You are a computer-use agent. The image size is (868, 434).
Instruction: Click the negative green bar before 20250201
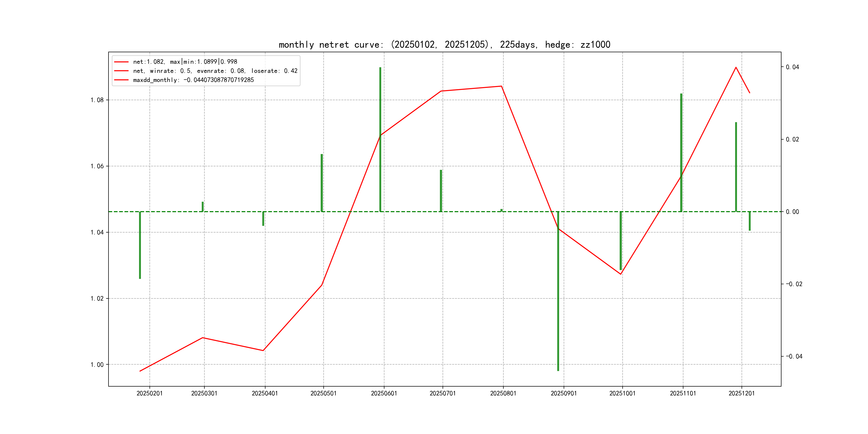[140, 246]
